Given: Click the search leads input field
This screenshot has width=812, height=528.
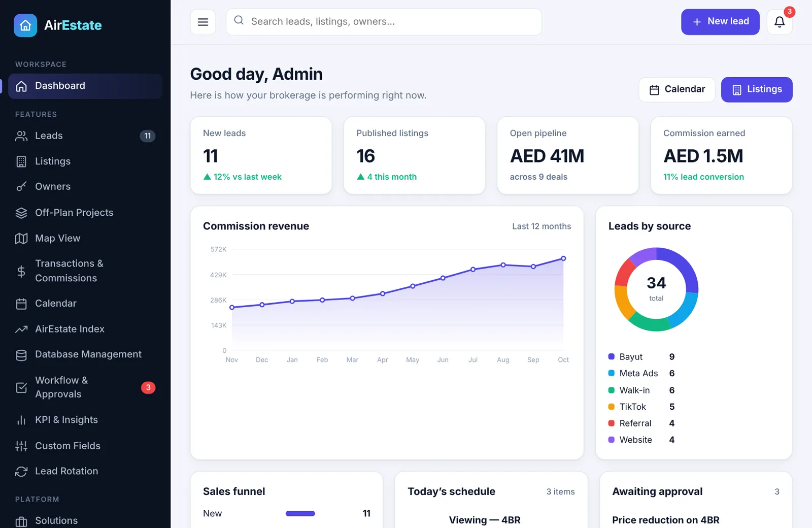Looking at the screenshot, I should 384,22.
